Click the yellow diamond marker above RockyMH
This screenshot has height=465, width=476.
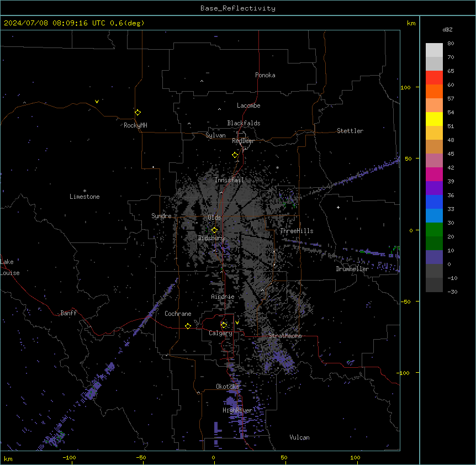(x=137, y=112)
